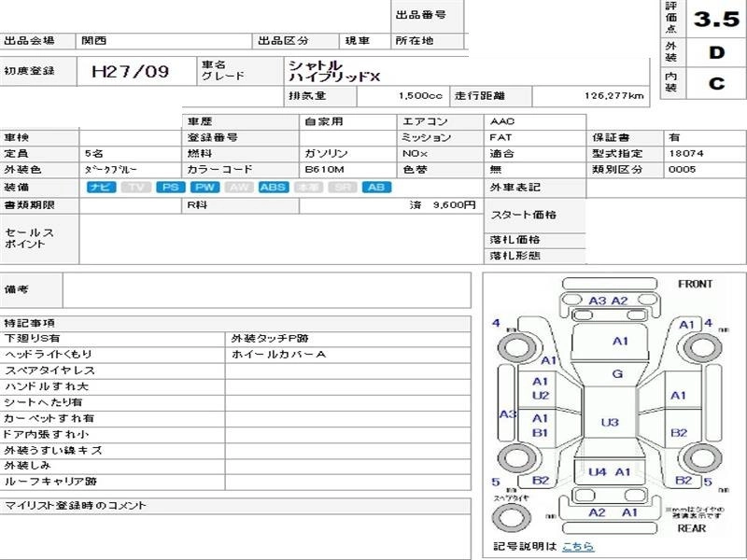The height and width of the screenshot is (560, 747).
Task: Select the ホイールカバーA note
Action: [x=278, y=355]
